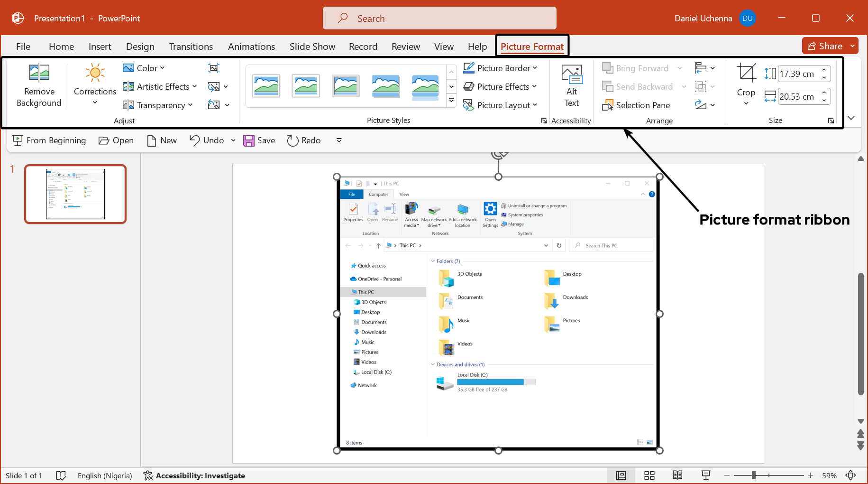Open the Picture Styles dialog launcher
This screenshot has width=868, height=484.
pos(544,121)
